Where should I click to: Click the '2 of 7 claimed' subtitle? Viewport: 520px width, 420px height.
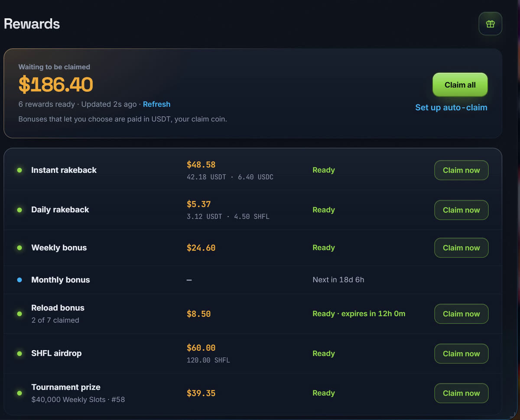point(55,320)
